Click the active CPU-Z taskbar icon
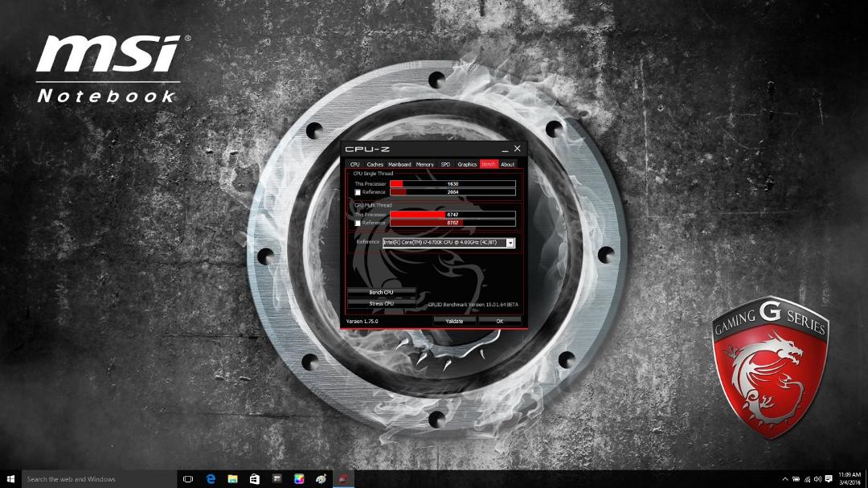The image size is (868, 488). click(x=343, y=479)
